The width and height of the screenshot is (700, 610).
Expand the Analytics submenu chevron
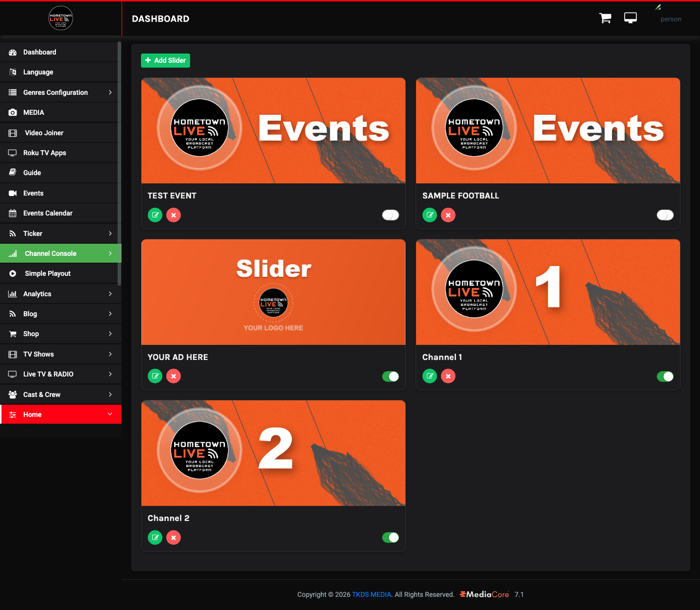(x=110, y=294)
